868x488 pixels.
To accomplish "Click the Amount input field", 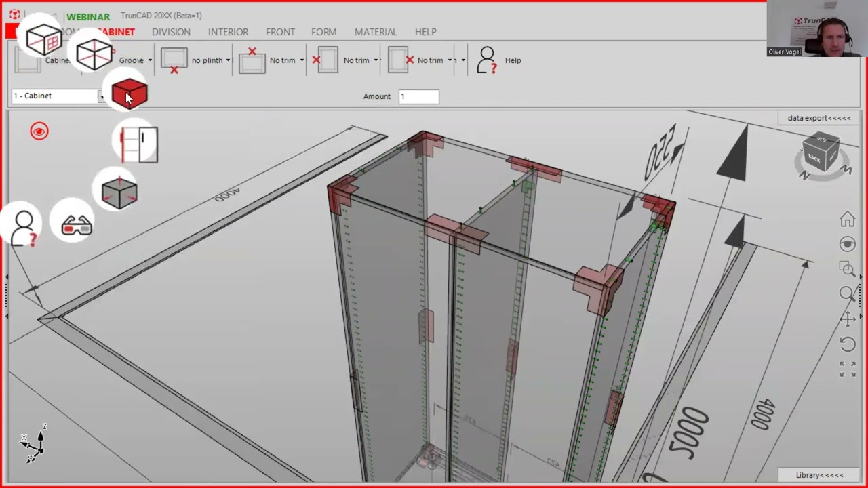I will [418, 96].
